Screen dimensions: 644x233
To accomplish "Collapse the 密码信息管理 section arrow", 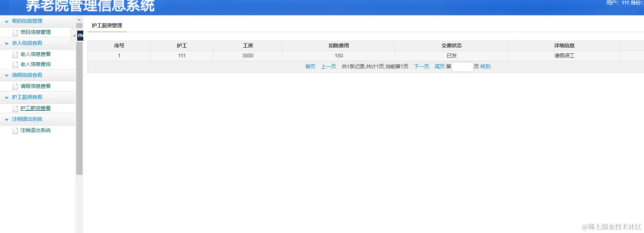I will (x=6, y=22).
